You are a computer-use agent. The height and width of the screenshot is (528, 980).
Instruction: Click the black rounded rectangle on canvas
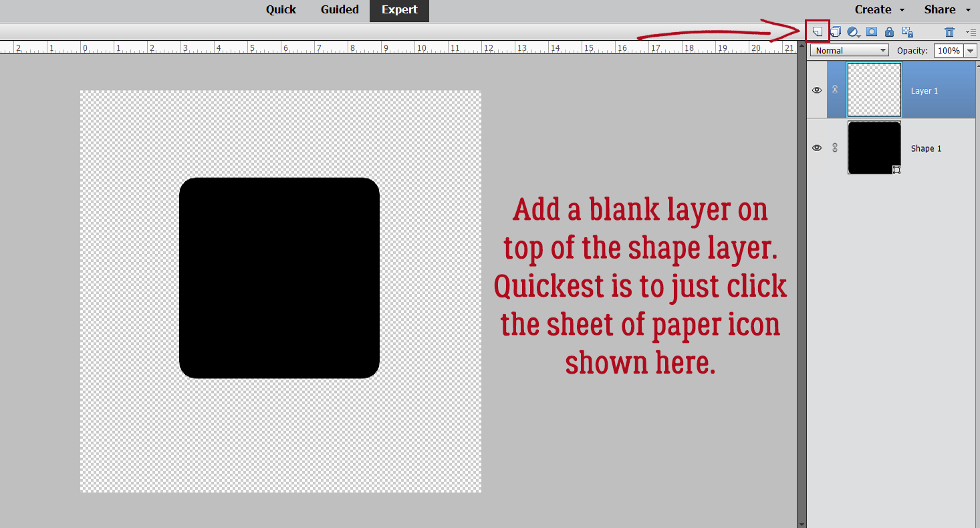[279, 278]
